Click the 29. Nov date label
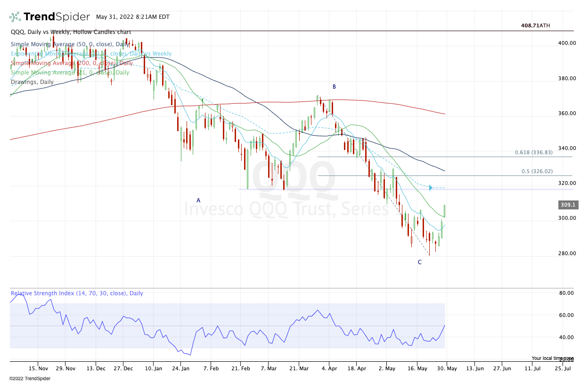 coord(66,368)
